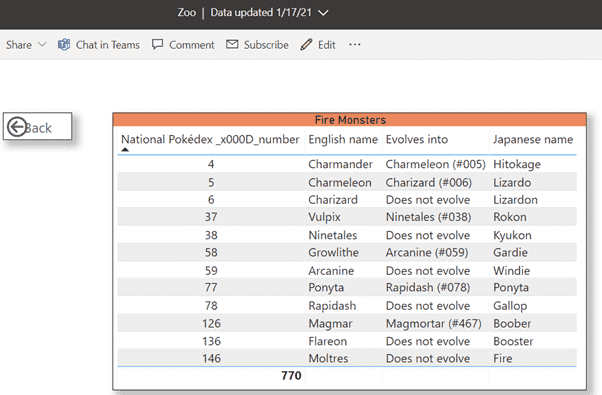
Task: Select the Pokédex number 37 cell
Action: (x=211, y=217)
